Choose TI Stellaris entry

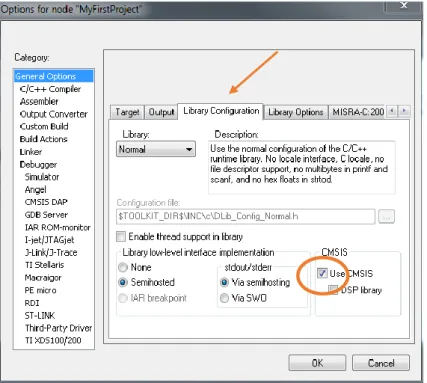tap(44, 265)
